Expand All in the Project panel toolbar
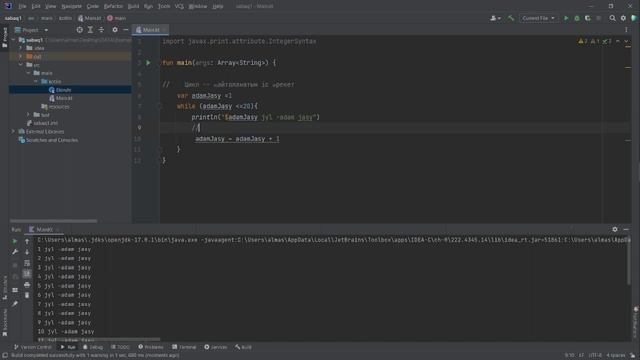 tap(90, 30)
